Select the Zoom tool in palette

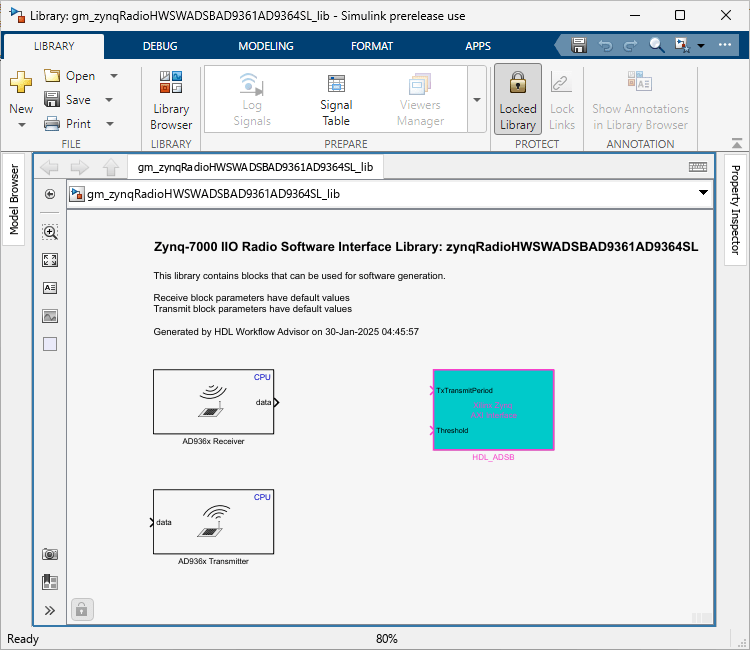(50, 232)
